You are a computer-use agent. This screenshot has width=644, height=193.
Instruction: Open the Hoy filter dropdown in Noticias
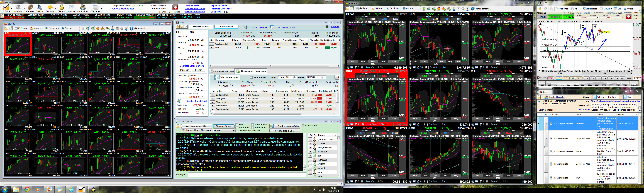click(625, 97)
